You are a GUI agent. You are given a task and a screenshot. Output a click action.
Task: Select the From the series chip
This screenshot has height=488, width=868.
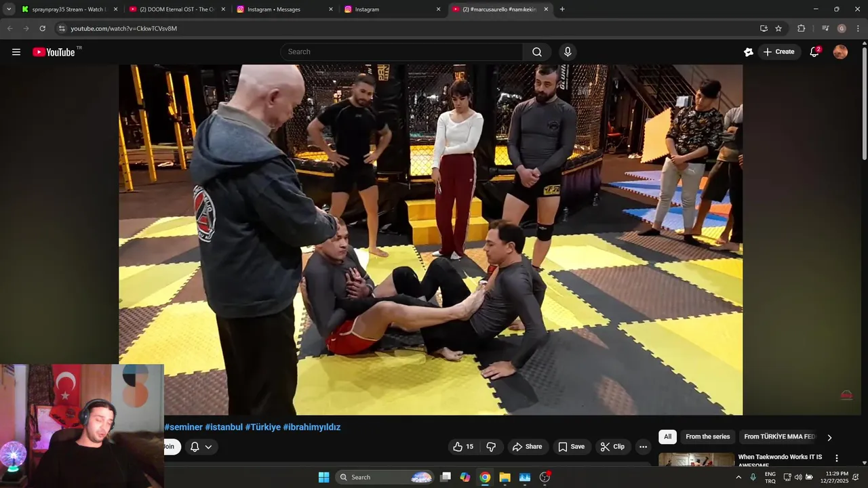[x=707, y=436]
